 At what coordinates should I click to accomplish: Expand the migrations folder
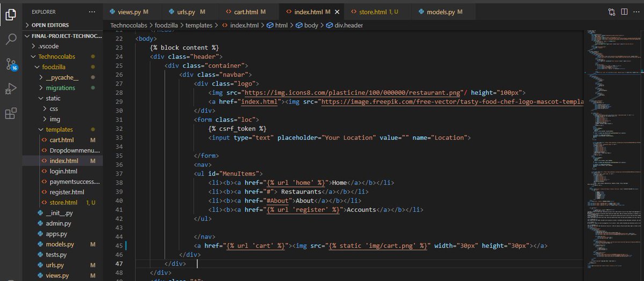(63, 88)
